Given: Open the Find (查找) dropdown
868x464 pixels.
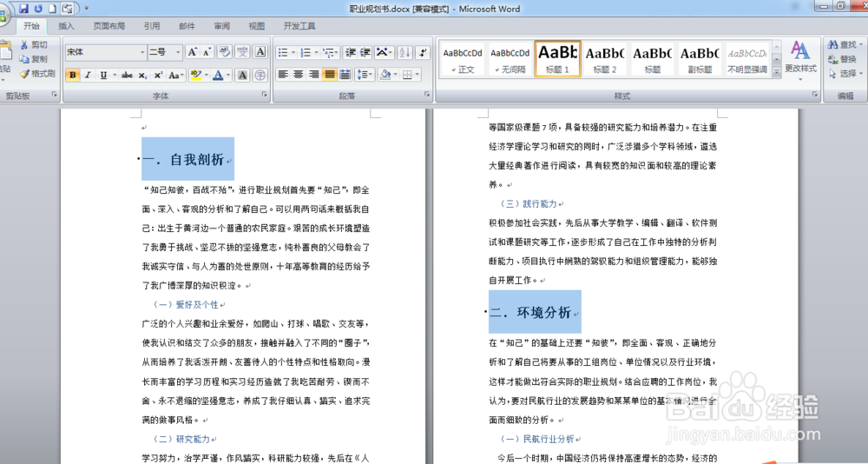Looking at the screenshot, I should coord(861,44).
